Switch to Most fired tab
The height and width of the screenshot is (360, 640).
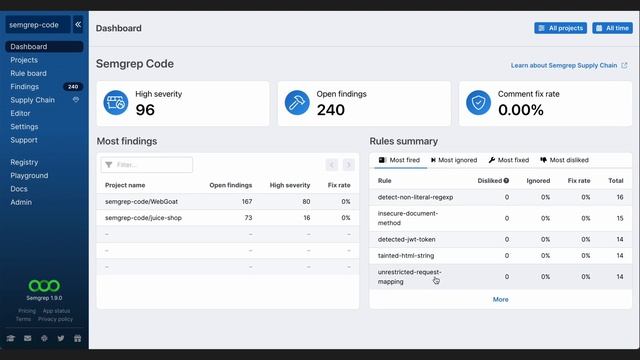pyautogui.click(x=399, y=160)
